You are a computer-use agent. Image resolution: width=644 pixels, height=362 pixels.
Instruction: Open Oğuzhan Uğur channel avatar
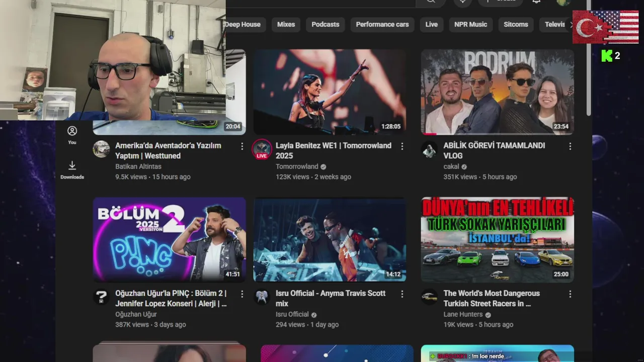[102, 297]
